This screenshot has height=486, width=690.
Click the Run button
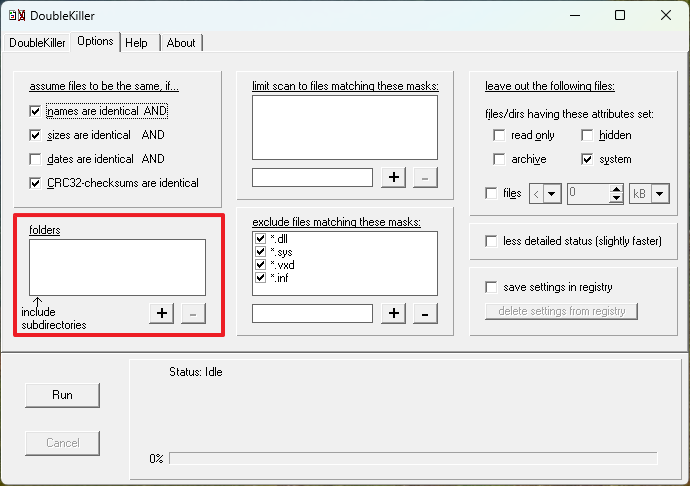click(x=62, y=395)
